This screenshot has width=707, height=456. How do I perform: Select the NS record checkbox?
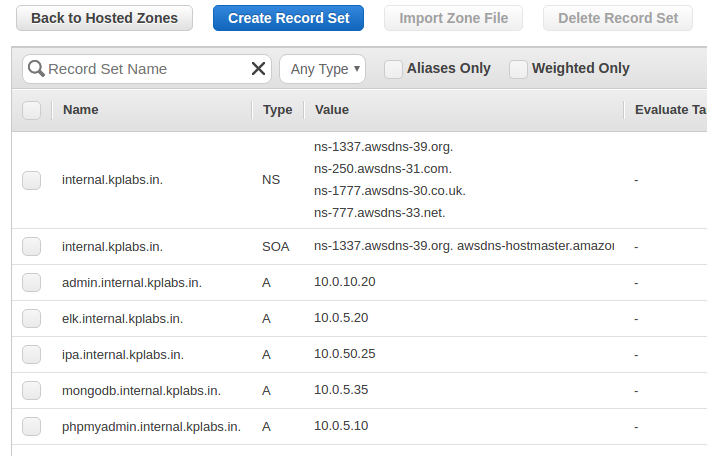coord(32,180)
